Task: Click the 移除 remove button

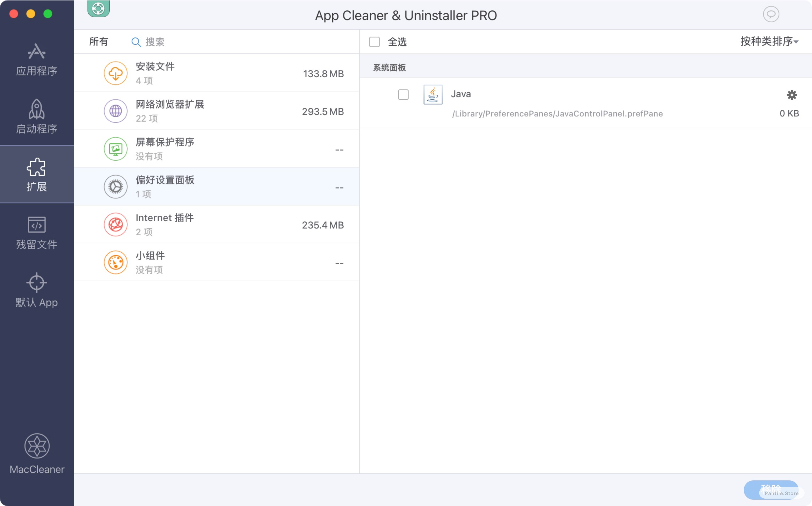Action: [771, 490]
